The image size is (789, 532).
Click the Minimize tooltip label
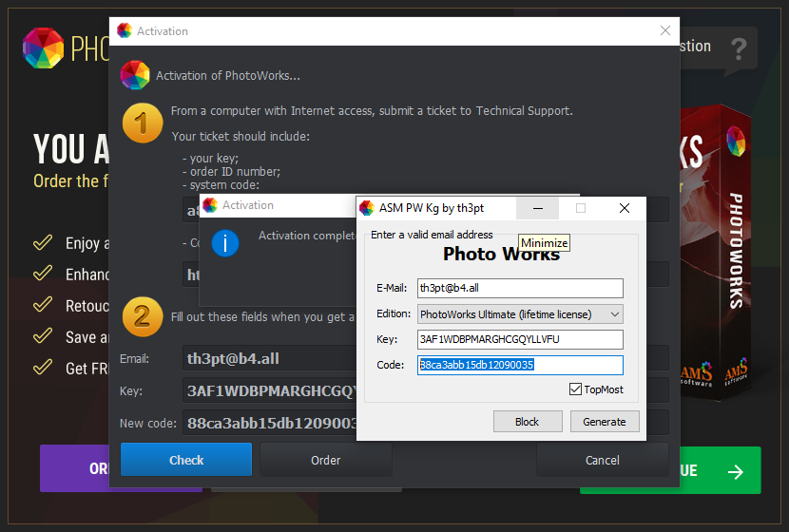tap(544, 243)
